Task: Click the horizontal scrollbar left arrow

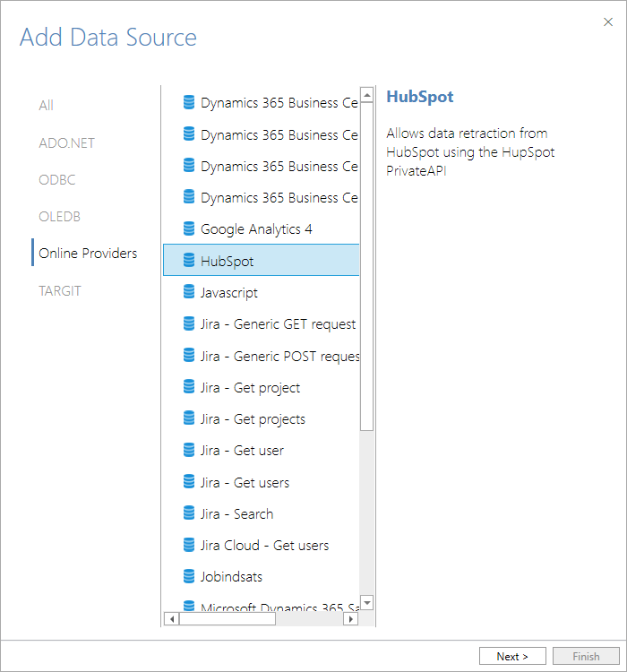Action: [x=171, y=619]
